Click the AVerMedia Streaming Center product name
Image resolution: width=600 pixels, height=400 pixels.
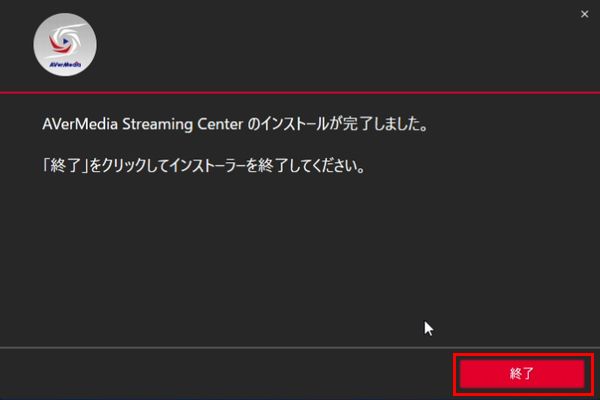click(142, 124)
